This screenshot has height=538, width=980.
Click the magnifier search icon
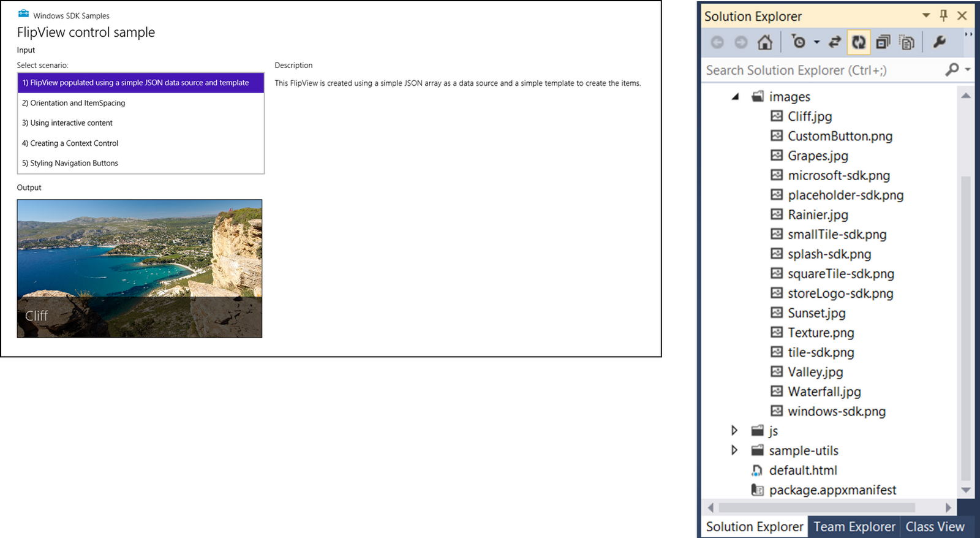pos(952,70)
